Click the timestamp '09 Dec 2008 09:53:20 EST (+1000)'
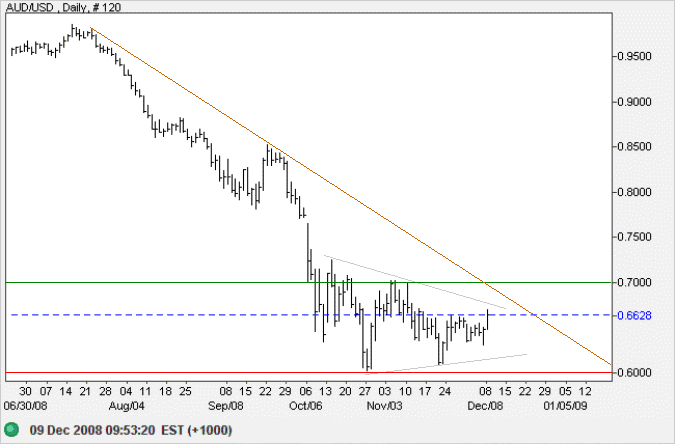 pos(131,430)
